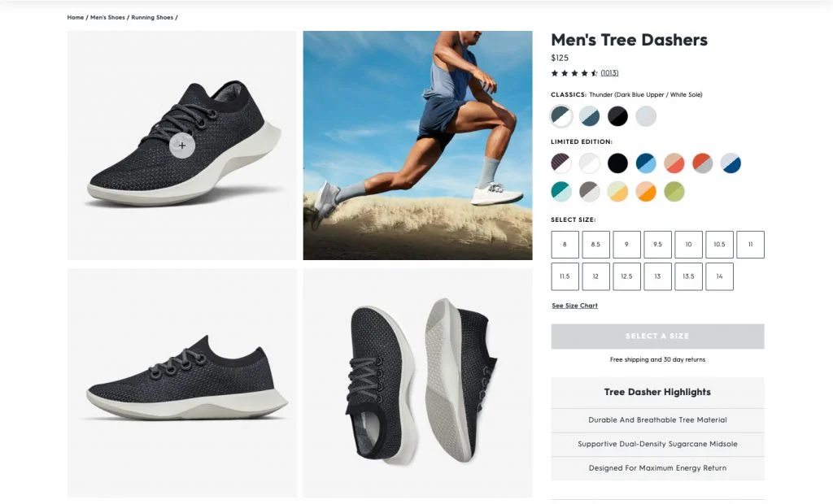Open Running Shoes breadcrumb item
Screen dimensions: 833x504
pos(151,17)
